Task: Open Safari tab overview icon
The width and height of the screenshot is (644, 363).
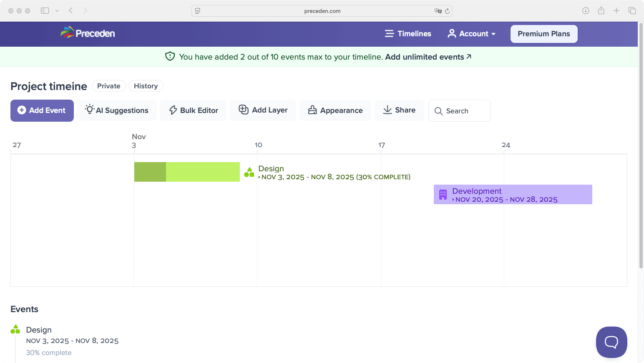Action: 632,11
